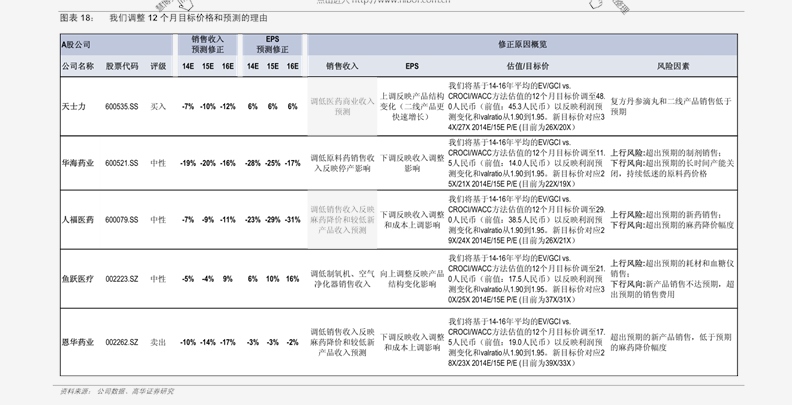
Task: Click the 修正原因概览 header
Action: click(522, 44)
